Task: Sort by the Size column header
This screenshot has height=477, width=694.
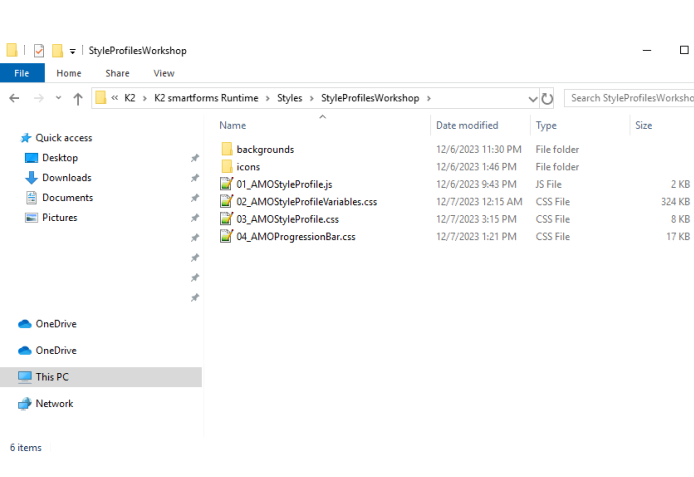Action: point(644,125)
